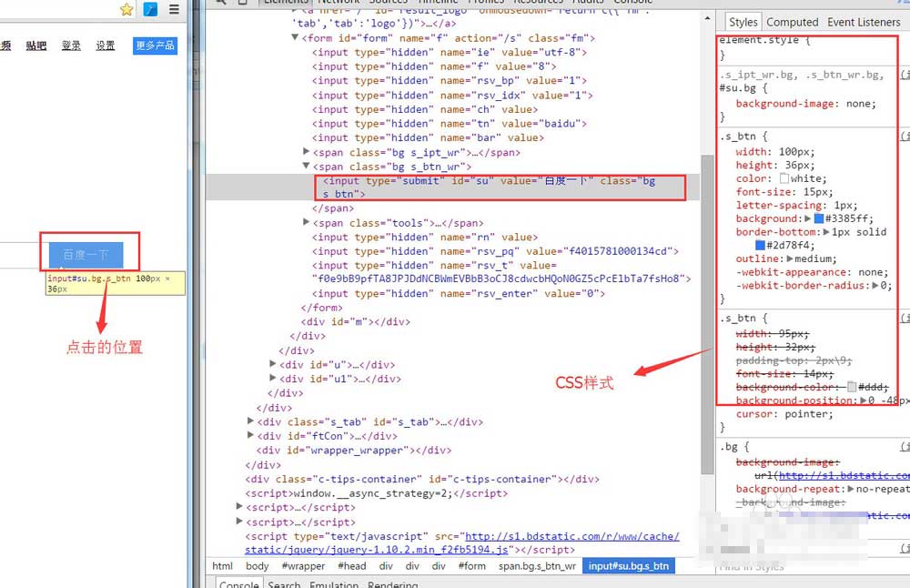Select the hidden input name="tn" row
The height and width of the screenshot is (588, 910).
(450, 124)
